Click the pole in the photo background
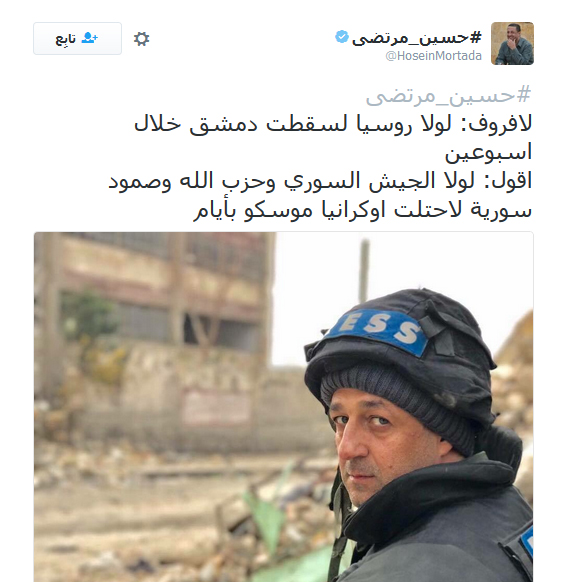 click(364, 269)
